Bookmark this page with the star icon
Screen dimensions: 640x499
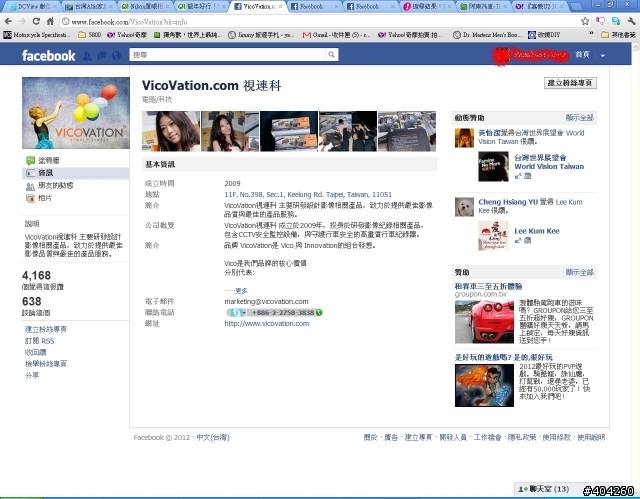click(x=585, y=21)
